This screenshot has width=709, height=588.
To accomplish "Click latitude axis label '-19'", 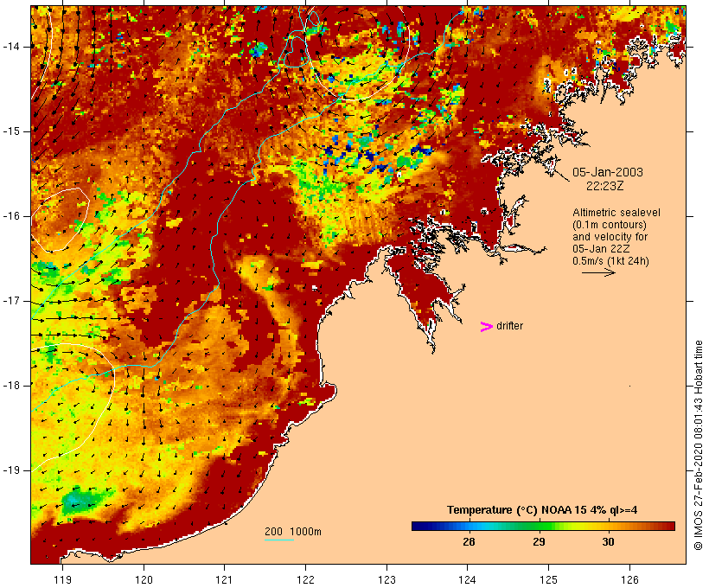I will [x=11, y=470].
